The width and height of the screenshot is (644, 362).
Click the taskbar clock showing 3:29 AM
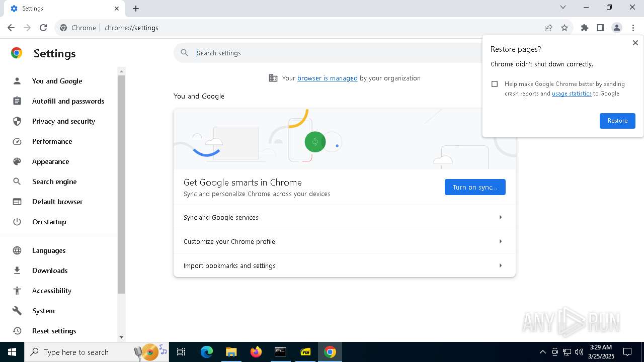601,352
